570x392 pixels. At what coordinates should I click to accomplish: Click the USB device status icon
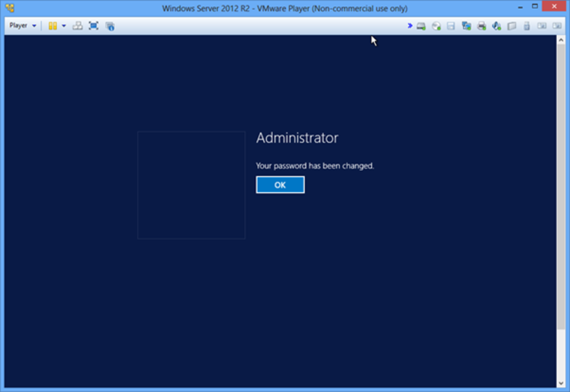coord(527,26)
